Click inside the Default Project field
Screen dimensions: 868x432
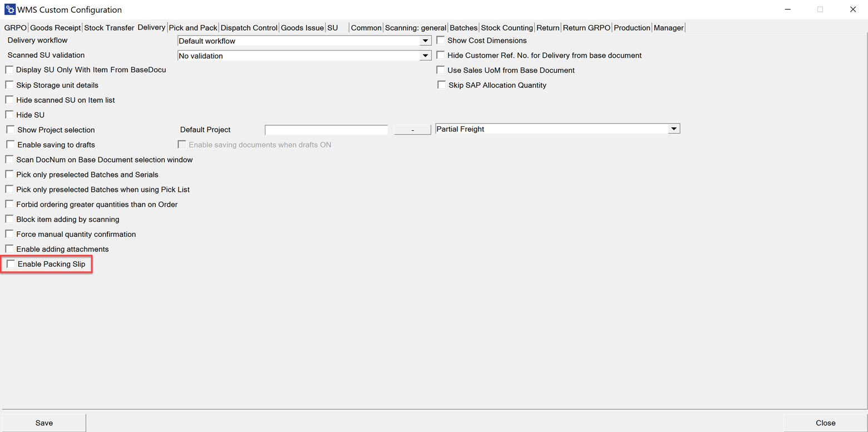pyautogui.click(x=326, y=130)
